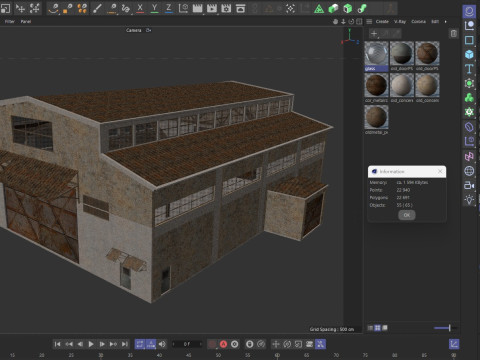Image resolution: width=480 pixels, height=360 pixels.
Task: Toggle rotation keyframe recording icon
Action: tap(287, 344)
